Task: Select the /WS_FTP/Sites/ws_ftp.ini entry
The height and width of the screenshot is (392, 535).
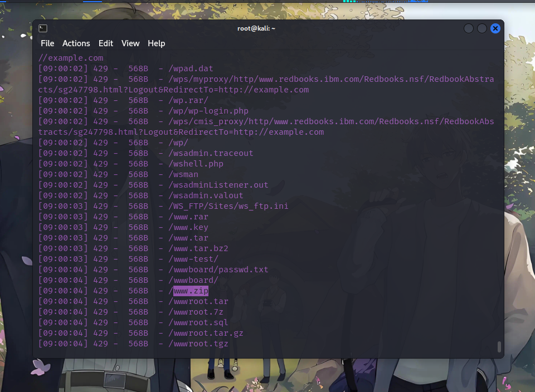Action: (x=228, y=206)
